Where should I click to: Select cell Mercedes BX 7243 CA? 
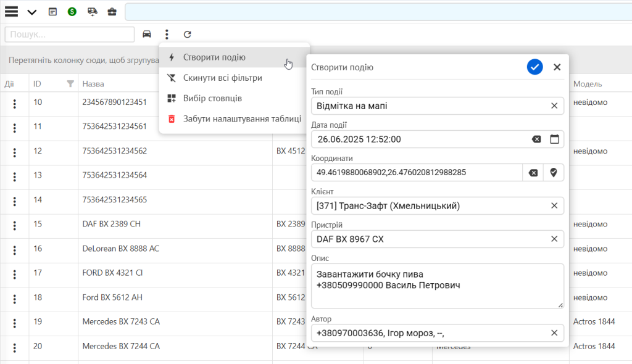coord(121,321)
